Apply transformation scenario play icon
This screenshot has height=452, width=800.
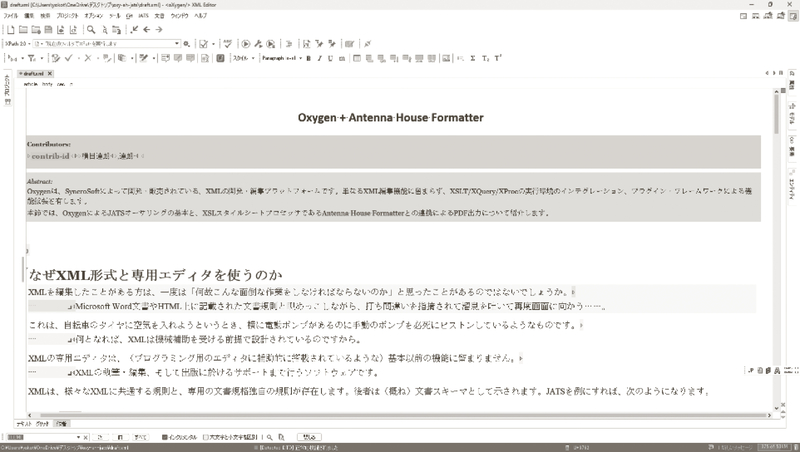pos(245,44)
